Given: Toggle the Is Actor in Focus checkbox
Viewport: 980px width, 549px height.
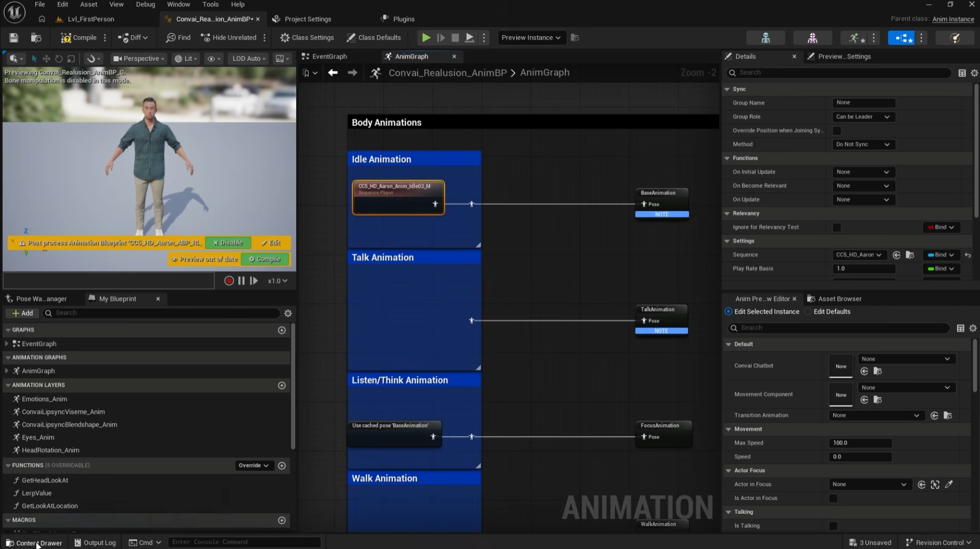Looking at the screenshot, I should click(833, 498).
